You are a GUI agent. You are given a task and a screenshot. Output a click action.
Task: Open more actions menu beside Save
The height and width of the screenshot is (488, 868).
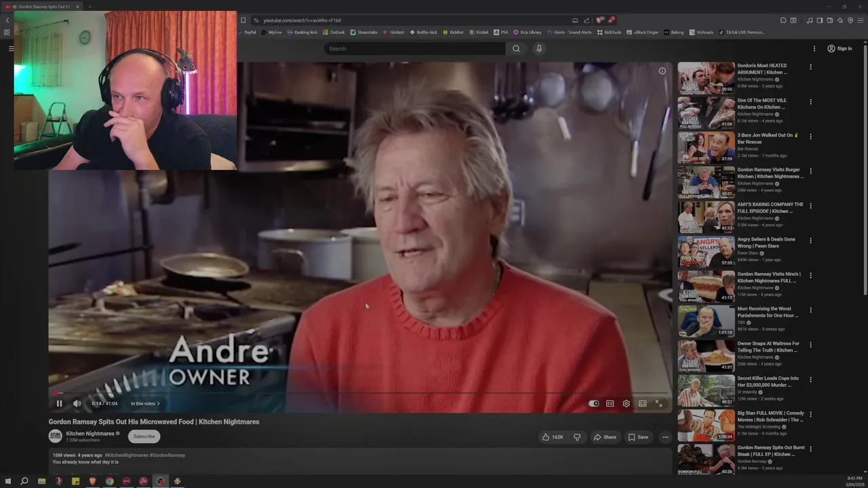(665, 437)
